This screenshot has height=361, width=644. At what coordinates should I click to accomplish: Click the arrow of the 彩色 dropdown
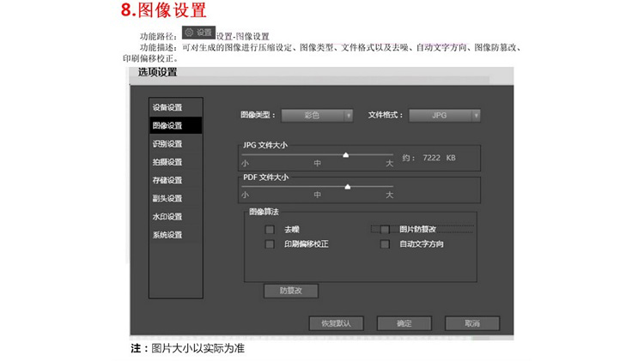coord(349,115)
